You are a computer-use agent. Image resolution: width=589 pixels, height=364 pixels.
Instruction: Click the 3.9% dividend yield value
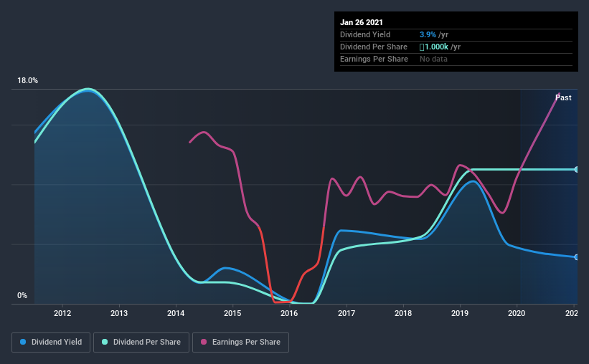click(x=428, y=34)
